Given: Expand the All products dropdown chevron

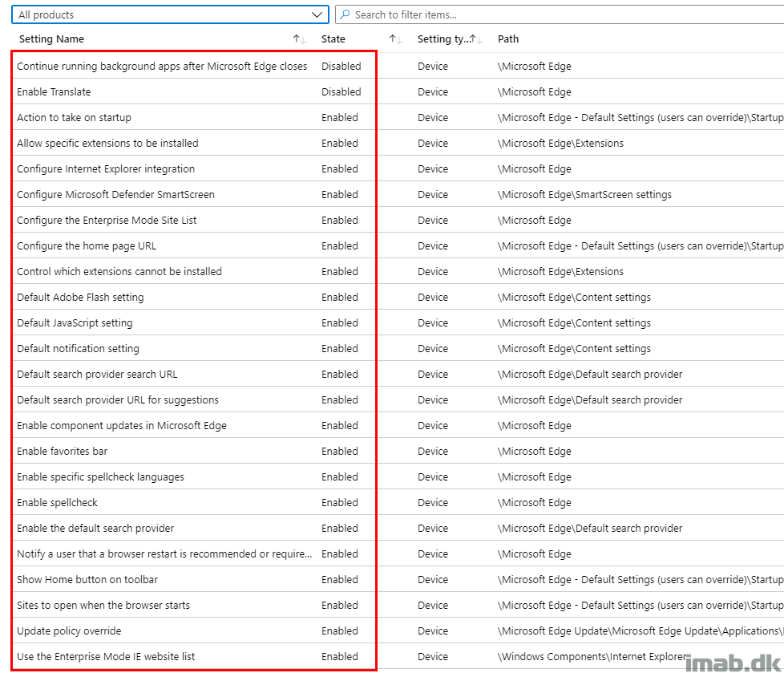Looking at the screenshot, I should [317, 14].
